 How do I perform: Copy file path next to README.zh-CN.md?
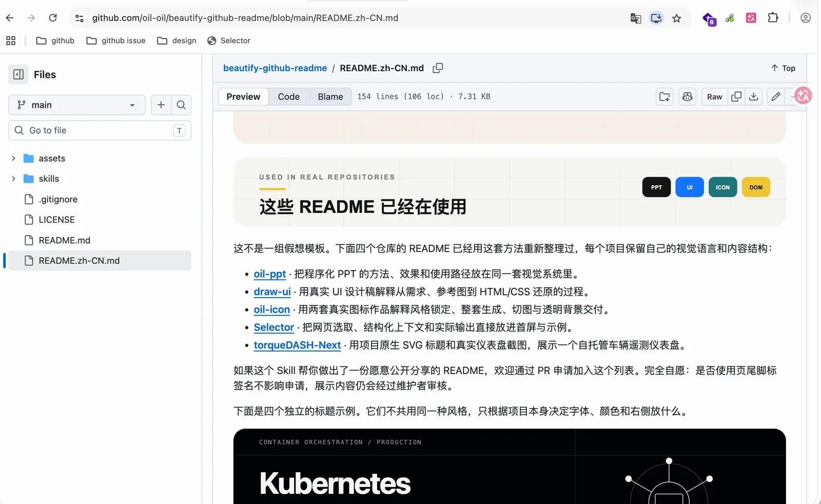(438, 68)
